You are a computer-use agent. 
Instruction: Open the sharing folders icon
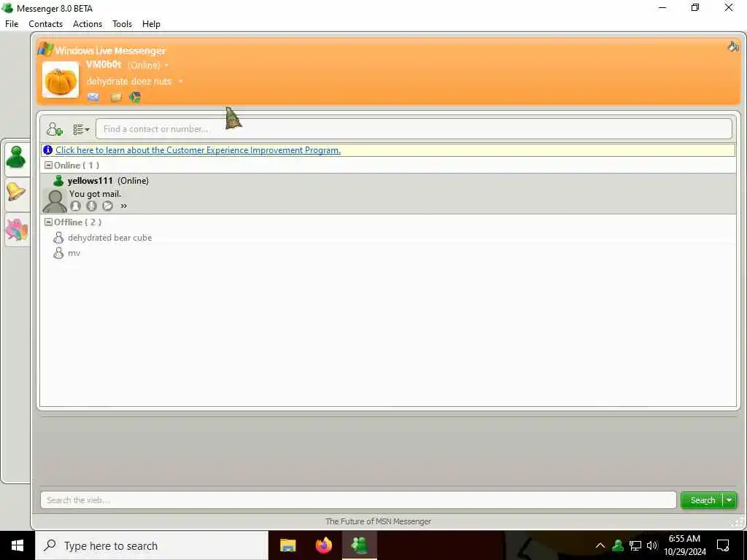pos(116,98)
